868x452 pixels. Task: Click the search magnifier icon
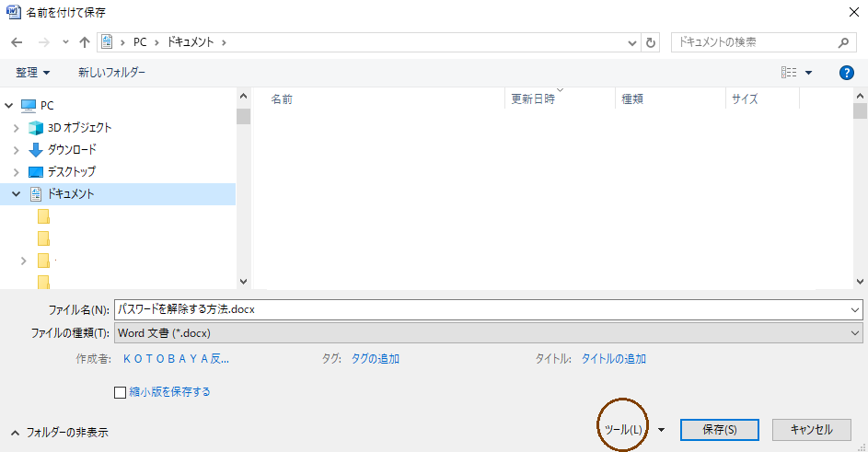point(843,42)
